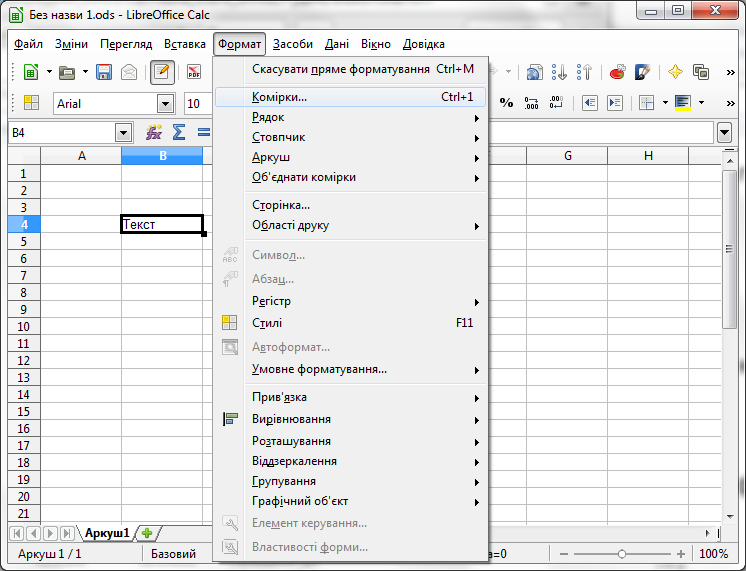The width and height of the screenshot is (746, 571).
Task: Click zoom out minus button
Action: coord(564,554)
